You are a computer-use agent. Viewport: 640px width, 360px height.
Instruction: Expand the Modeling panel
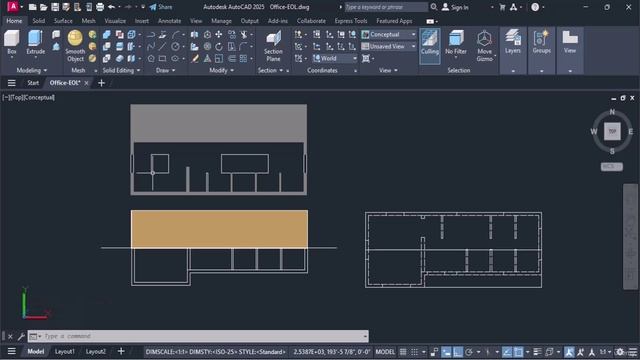pyautogui.click(x=31, y=70)
